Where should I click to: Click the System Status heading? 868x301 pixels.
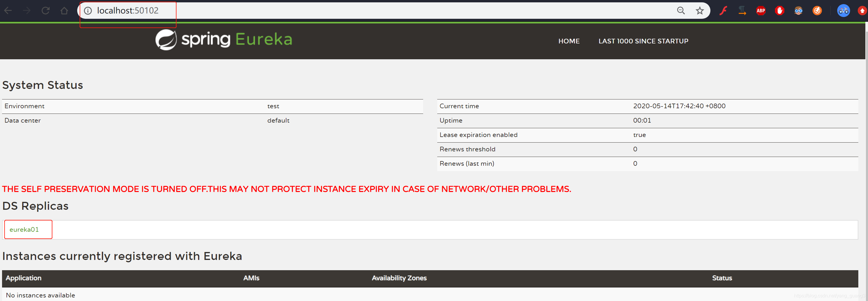pos(43,85)
